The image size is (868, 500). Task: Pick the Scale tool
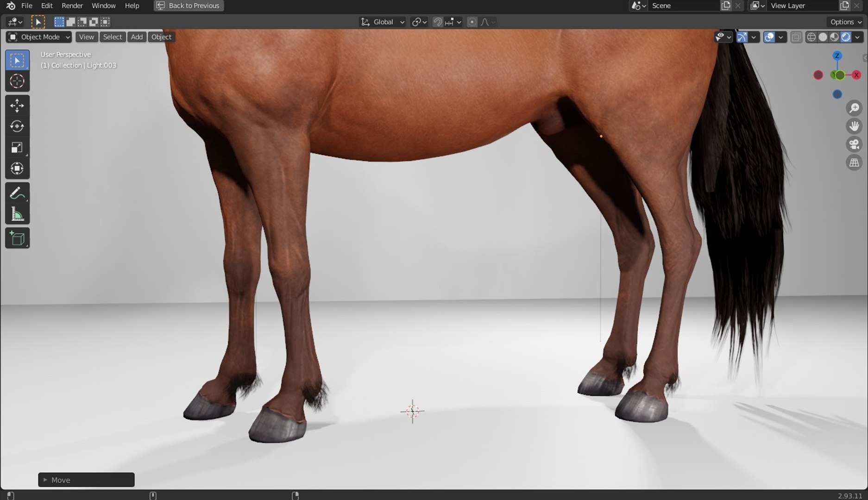pyautogui.click(x=17, y=148)
